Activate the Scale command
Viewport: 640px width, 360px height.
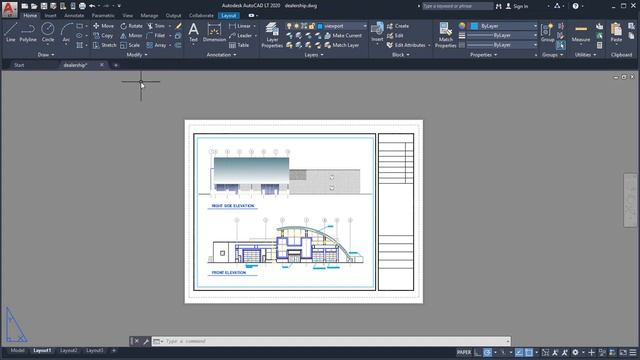tap(130, 45)
